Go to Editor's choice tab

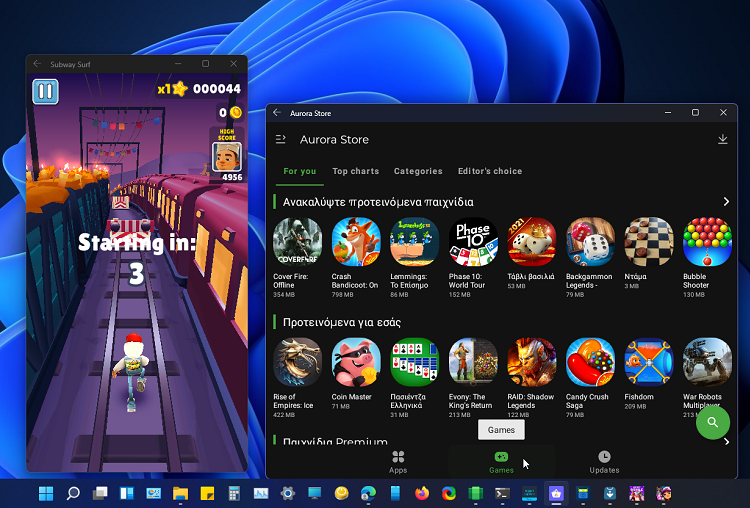[x=490, y=171]
